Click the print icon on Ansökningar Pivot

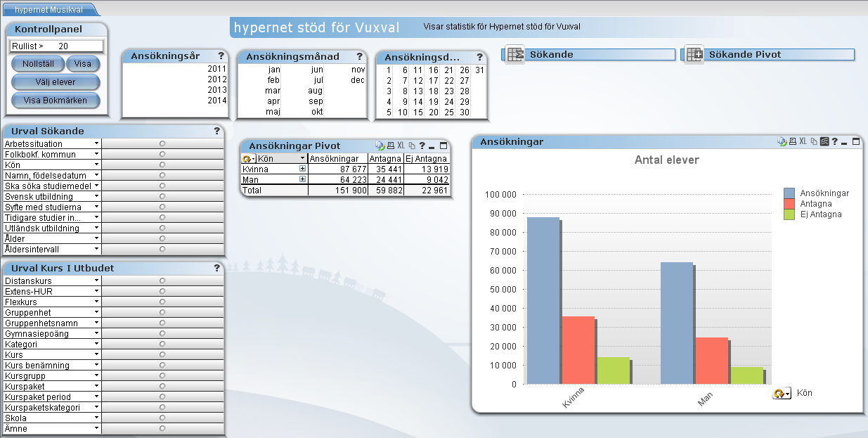tap(390, 146)
